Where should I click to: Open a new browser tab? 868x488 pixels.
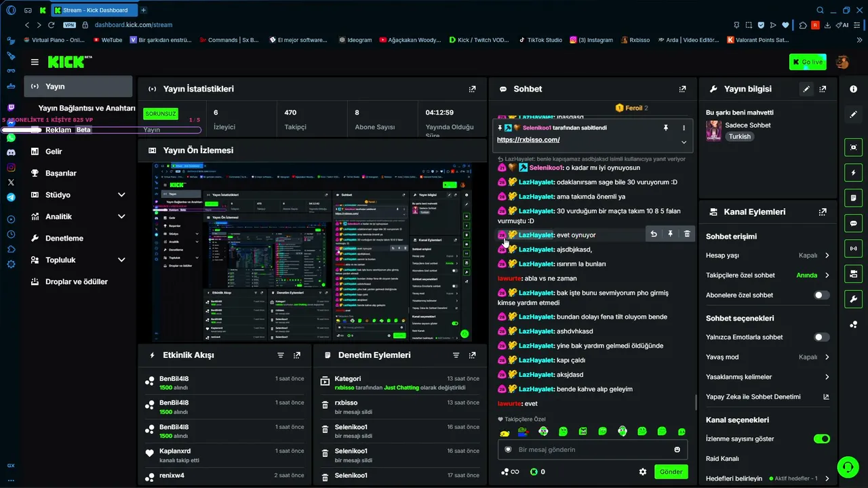pyautogui.click(x=143, y=10)
